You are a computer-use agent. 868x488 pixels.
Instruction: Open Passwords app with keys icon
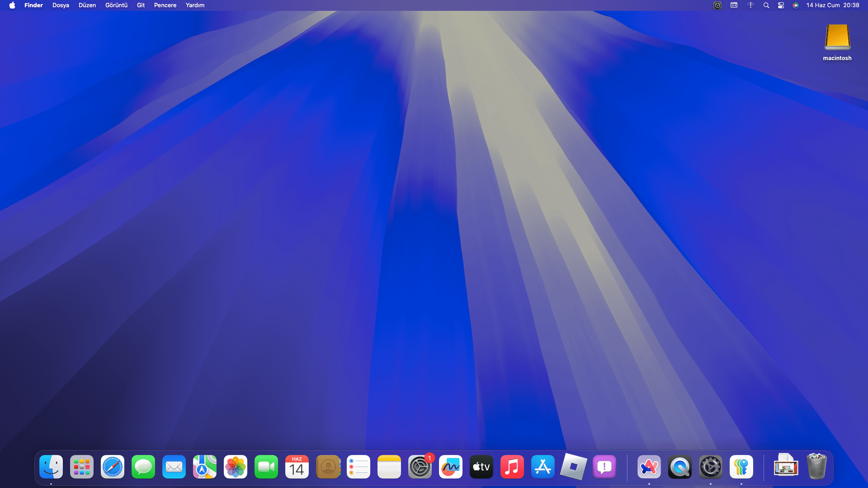(741, 467)
